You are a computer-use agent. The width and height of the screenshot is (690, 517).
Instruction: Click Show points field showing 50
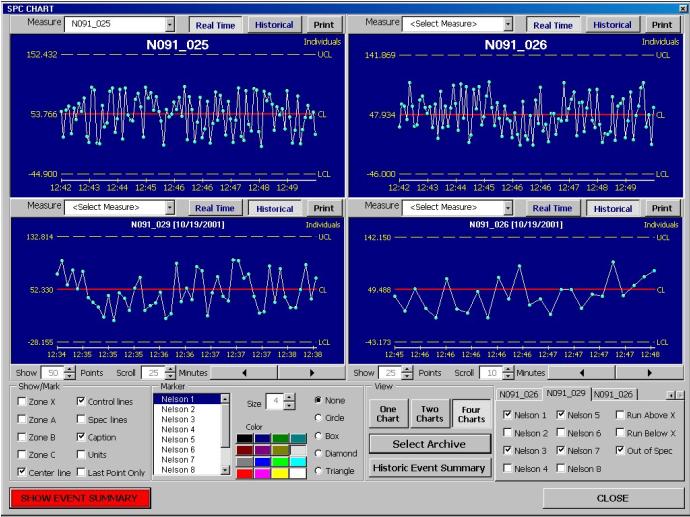pos(52,373)
